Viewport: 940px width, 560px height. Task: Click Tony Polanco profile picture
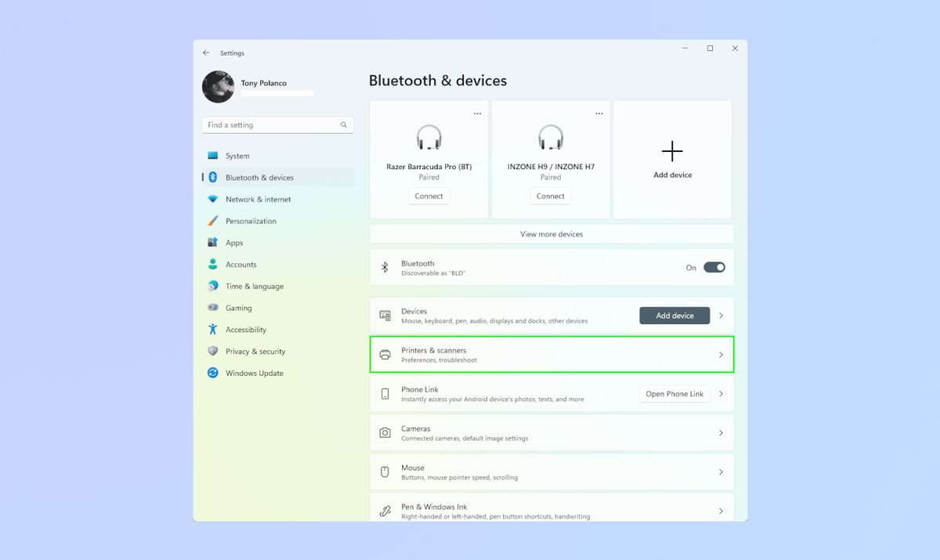click(x=218, y=87)
